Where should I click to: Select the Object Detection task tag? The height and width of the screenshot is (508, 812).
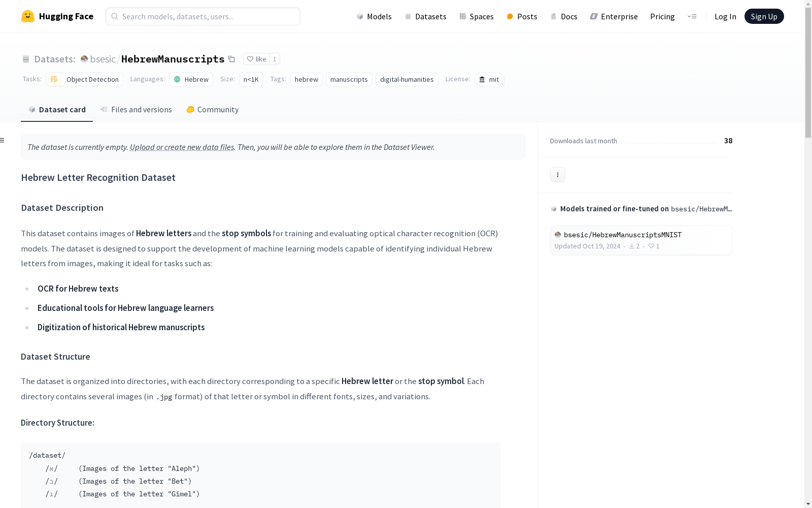coord(84,79)
